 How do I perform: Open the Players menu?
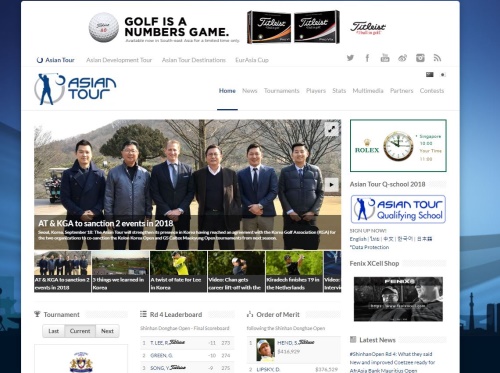(316, 91)
